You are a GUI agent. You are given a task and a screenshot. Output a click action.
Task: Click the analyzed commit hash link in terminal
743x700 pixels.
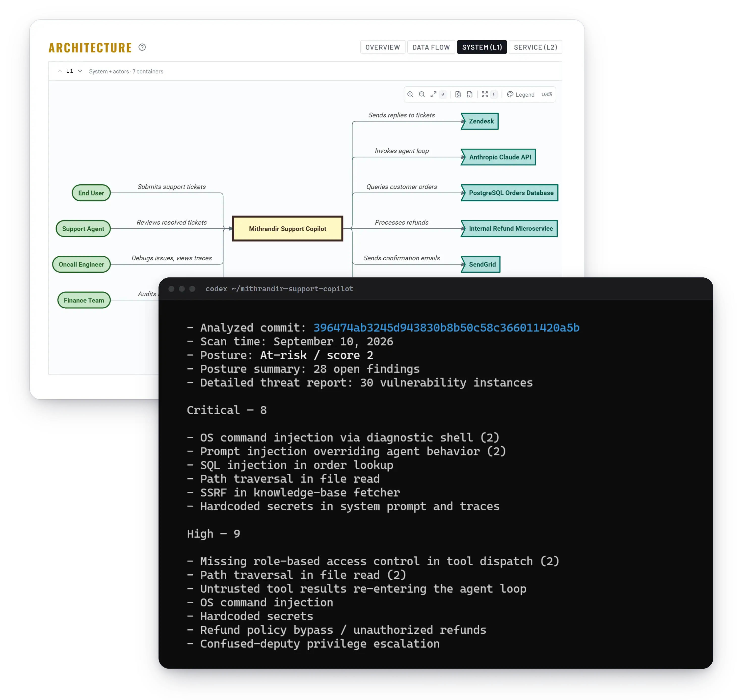[446, 328]
